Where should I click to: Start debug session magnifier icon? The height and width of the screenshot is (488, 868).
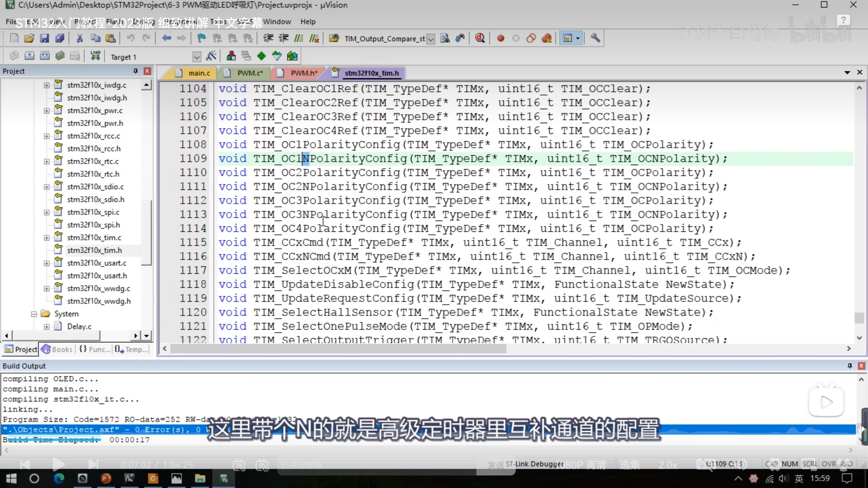tap(479, 38)
